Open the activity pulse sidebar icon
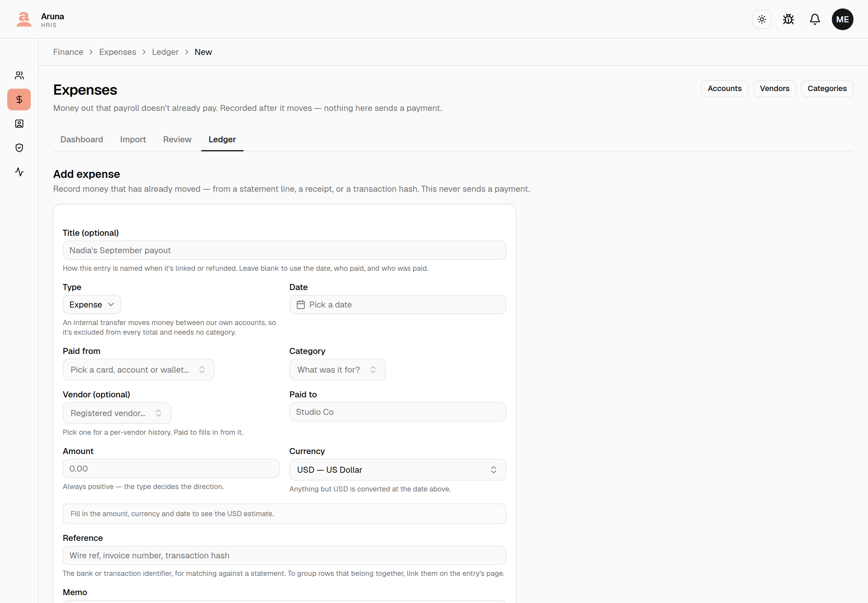Image resolution: width=868 pixels, height=603 pixels. tap(19, 172)
